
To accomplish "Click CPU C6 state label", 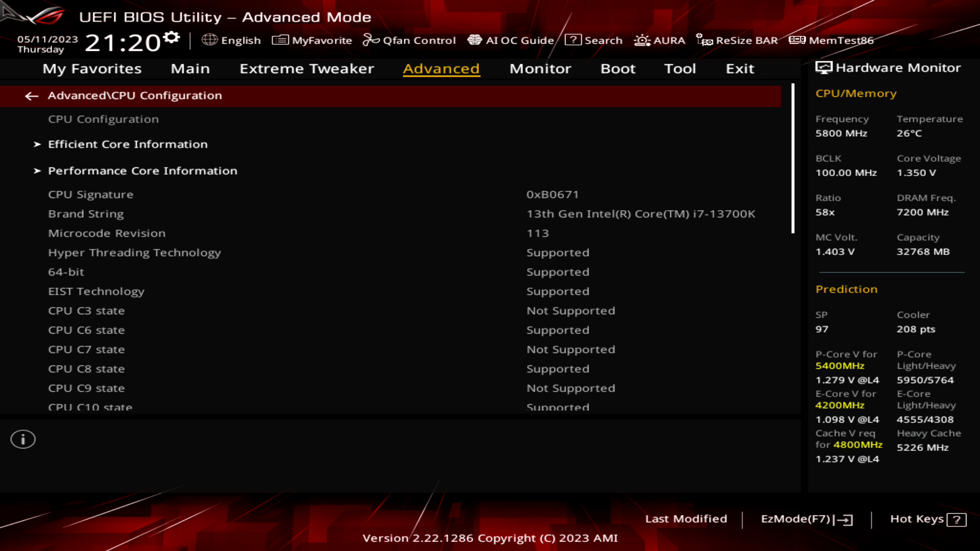I will pyautogui.click(x=86, y=330).
